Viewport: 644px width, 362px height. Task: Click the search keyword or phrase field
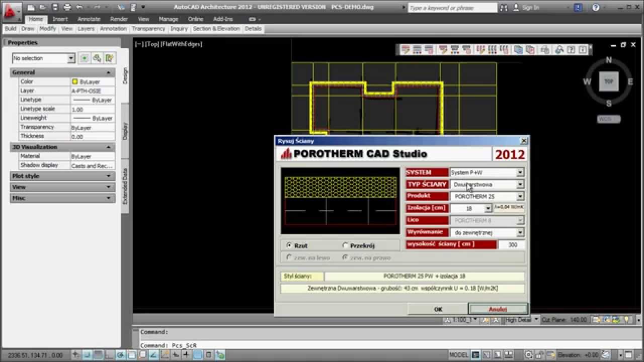[x=452, y=8]
